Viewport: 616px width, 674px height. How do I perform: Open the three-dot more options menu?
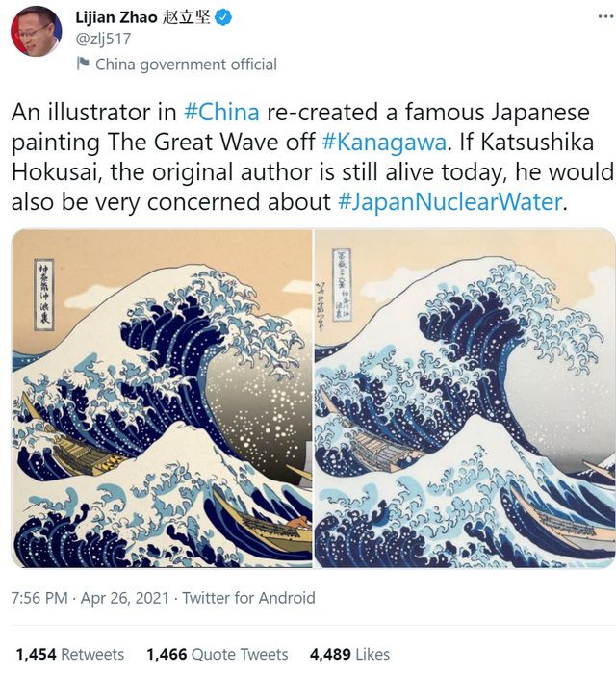[x=605, y=16]
